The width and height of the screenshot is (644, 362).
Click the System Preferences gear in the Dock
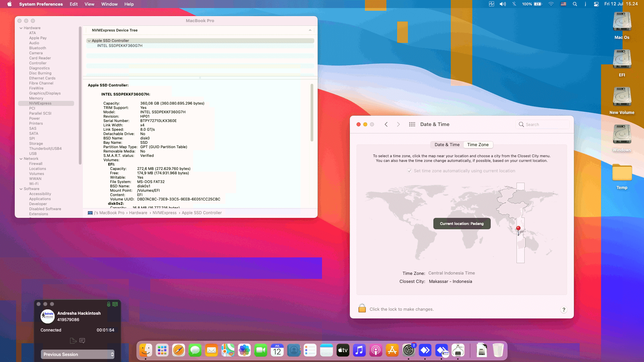point(409,351)
